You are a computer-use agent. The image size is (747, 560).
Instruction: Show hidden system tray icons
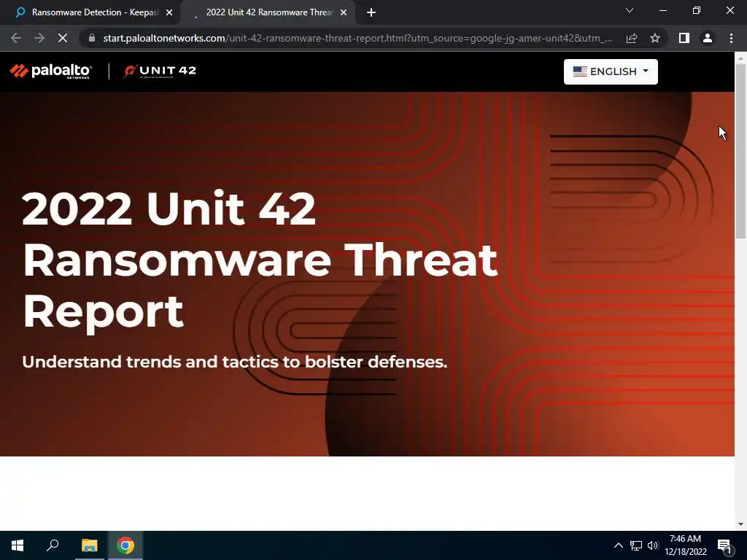(x=619, y=545)
